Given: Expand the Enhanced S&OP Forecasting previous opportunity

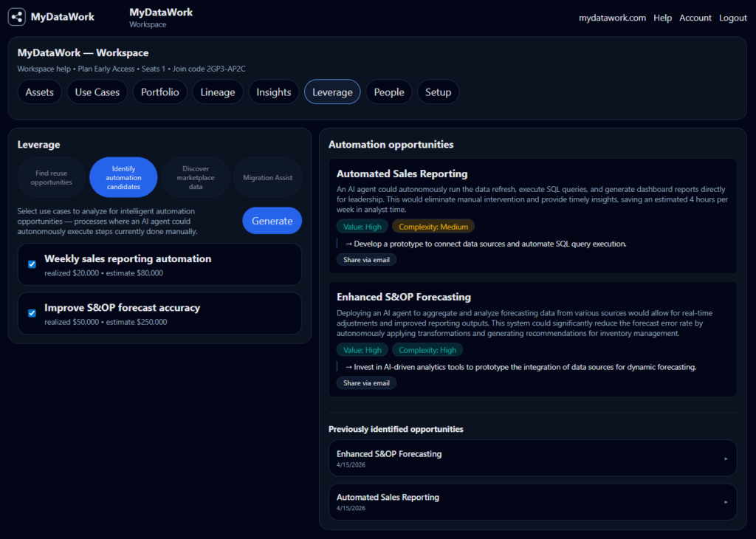Looking at the screenshot, I should (x=532, y=458).
